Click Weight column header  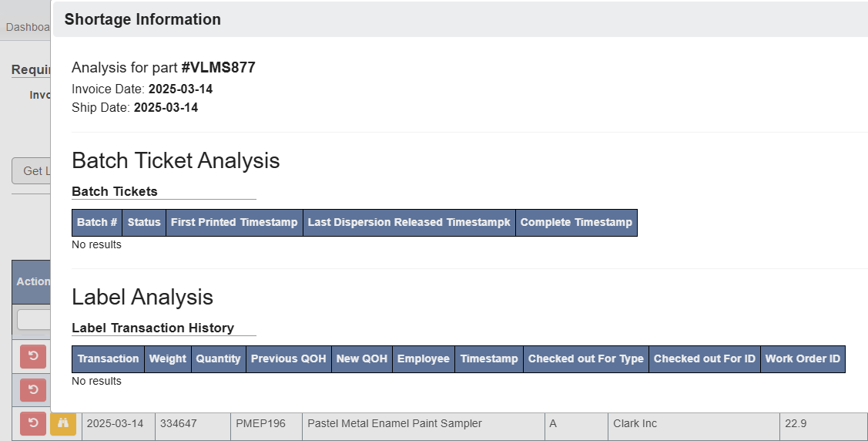[168, 359]
